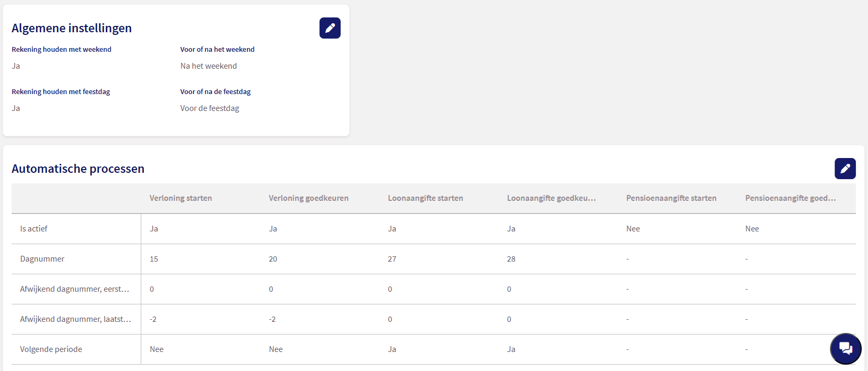The height and width of the screenshot is (371, 868).
Task: Click the Na het weekend value
Action: pyautogui.click(x=208, y=66)
